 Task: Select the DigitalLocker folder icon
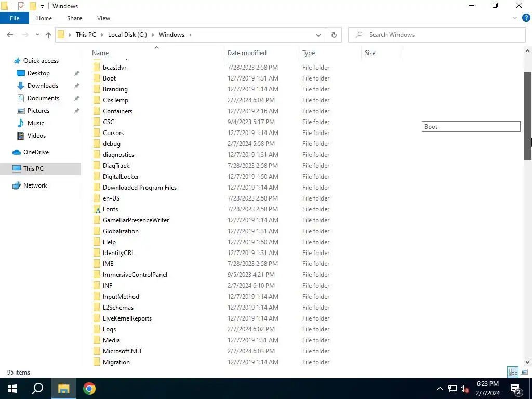(x=97, y=177)
